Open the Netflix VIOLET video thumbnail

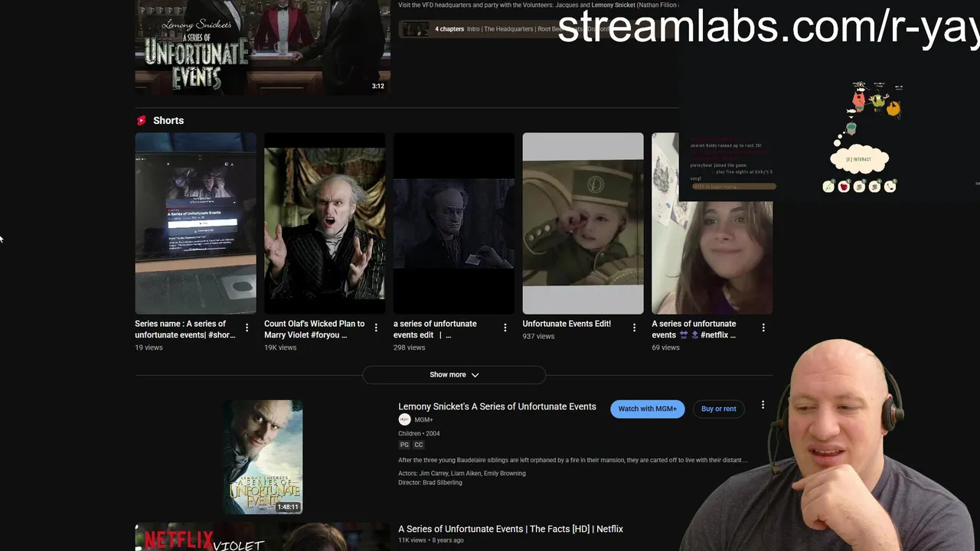pos(263,537)
